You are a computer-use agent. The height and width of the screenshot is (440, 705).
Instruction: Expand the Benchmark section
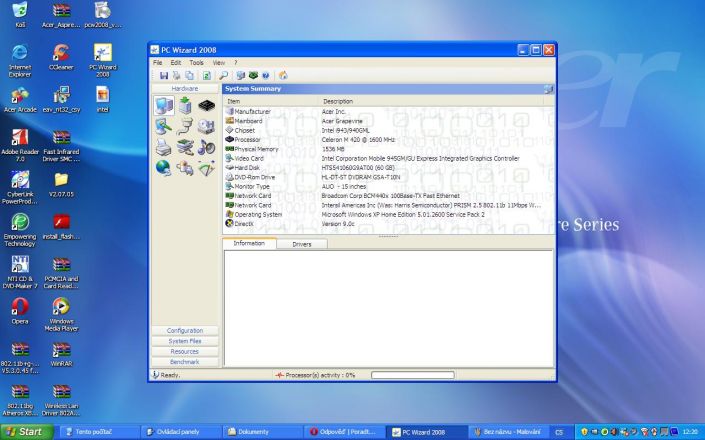(x=185, y=362)
